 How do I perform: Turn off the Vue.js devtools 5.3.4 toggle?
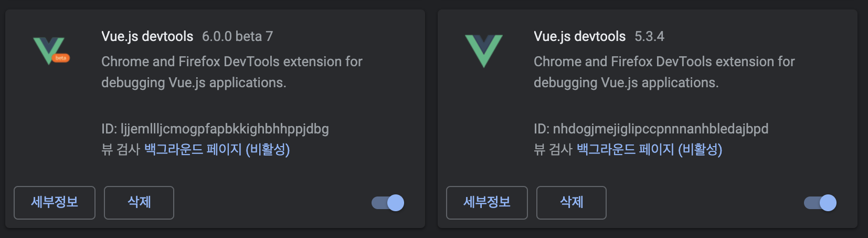pos(820,203)
